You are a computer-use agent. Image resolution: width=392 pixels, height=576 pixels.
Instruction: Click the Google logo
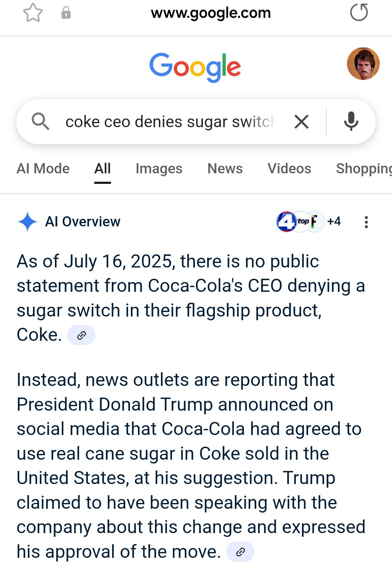pos(195,67)
